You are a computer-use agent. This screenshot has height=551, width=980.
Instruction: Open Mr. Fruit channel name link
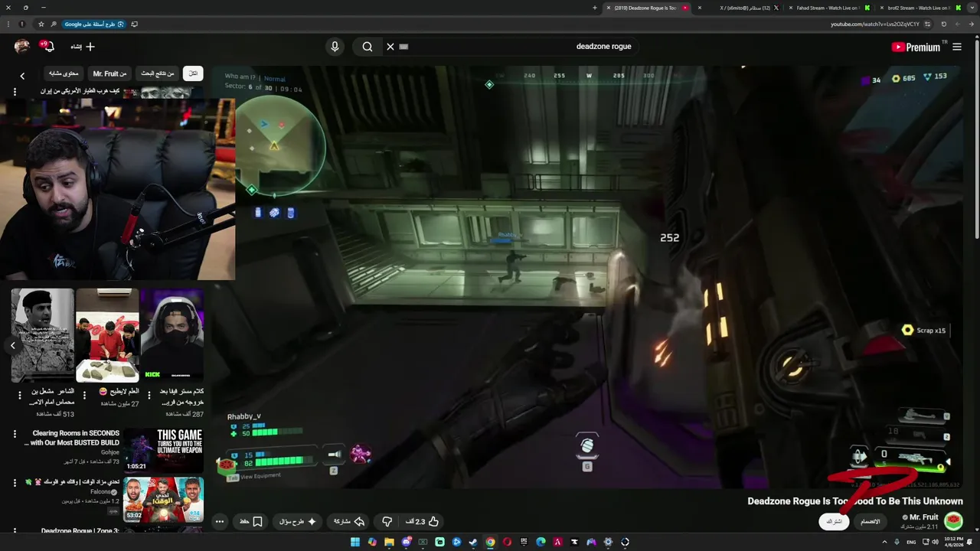point(923,517)
